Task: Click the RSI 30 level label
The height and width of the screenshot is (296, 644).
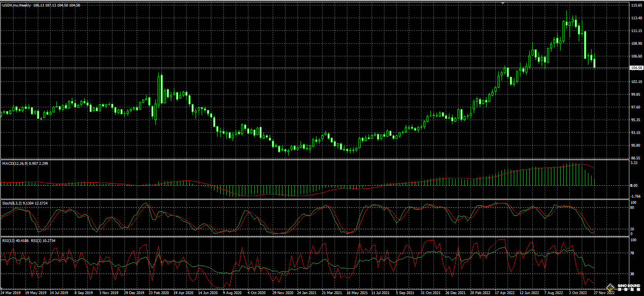Action: pyautogui.click(x=632, y=274)
